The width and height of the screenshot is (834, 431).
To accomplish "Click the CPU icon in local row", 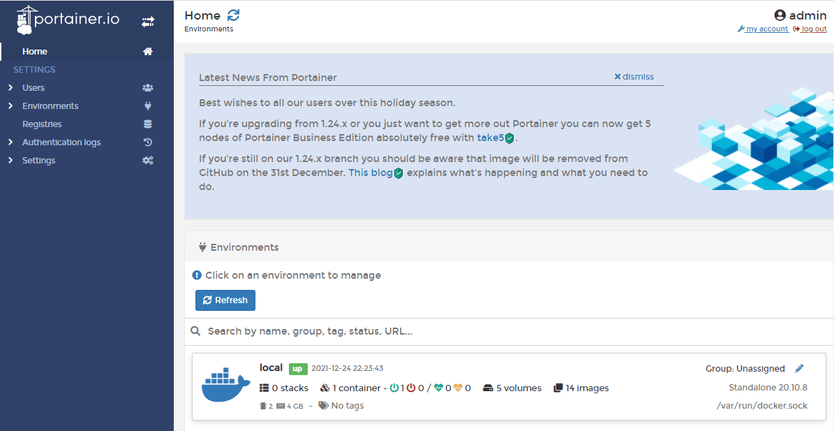I will (262, 406).
